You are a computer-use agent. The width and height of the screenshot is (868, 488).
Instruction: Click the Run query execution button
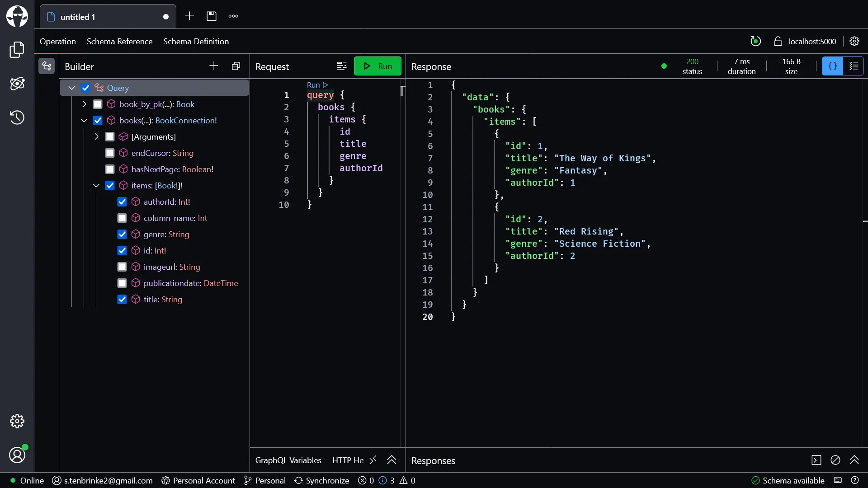(x=377, y=66)
